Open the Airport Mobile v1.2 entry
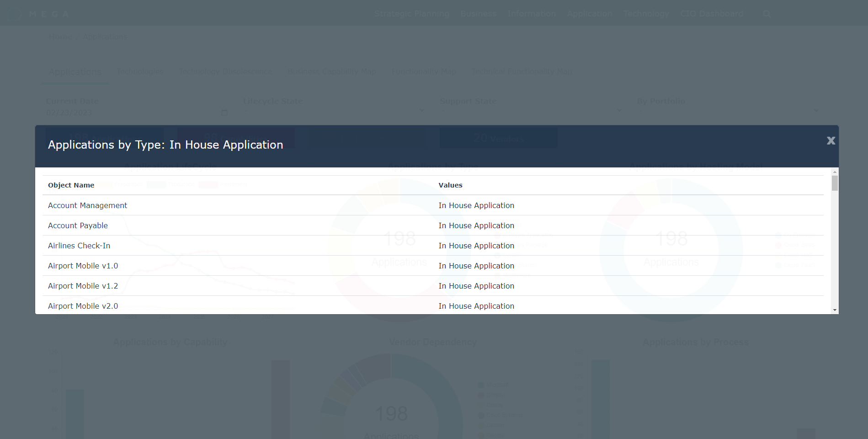This screenshot has height=439, width=868. click(83, 286)
